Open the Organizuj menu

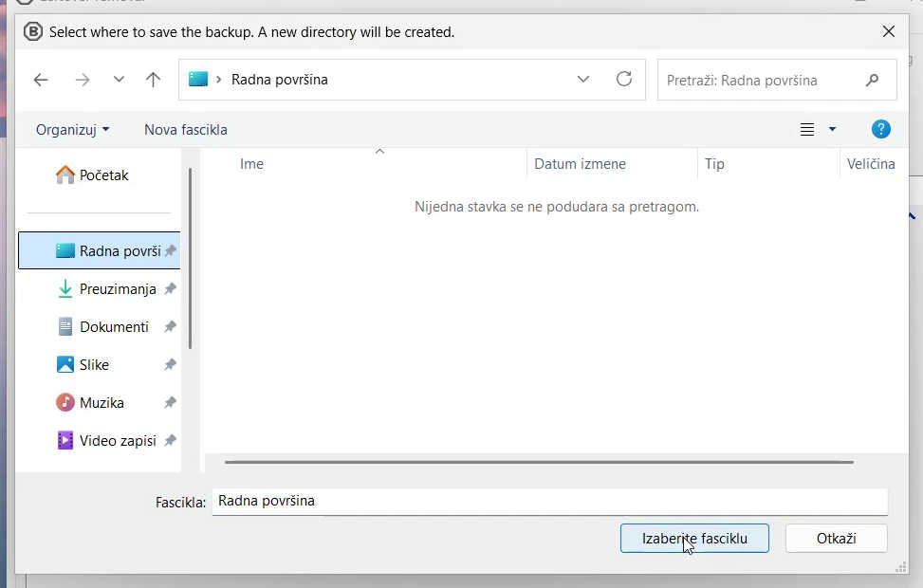click(72, 130)
